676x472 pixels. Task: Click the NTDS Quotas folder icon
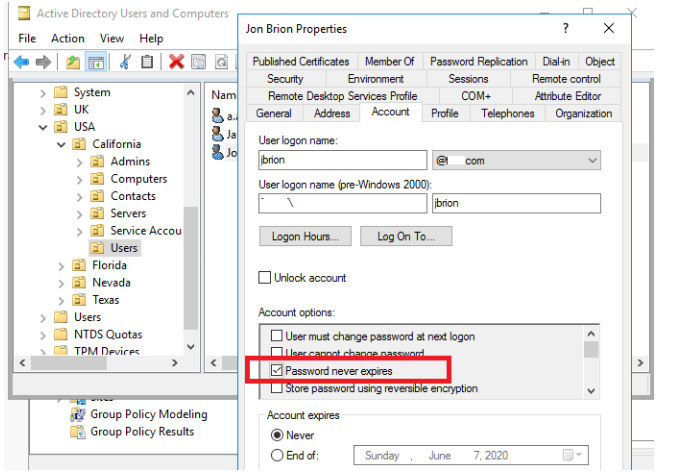coord(61,334)
